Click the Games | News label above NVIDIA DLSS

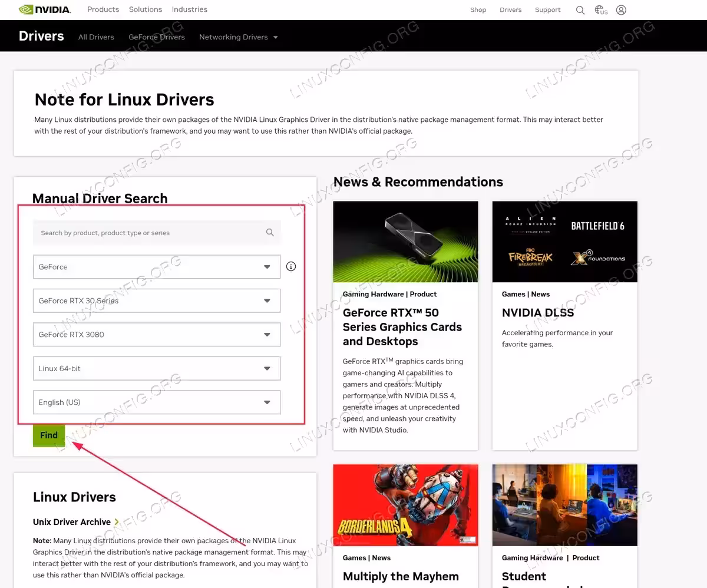pos(526,294)
